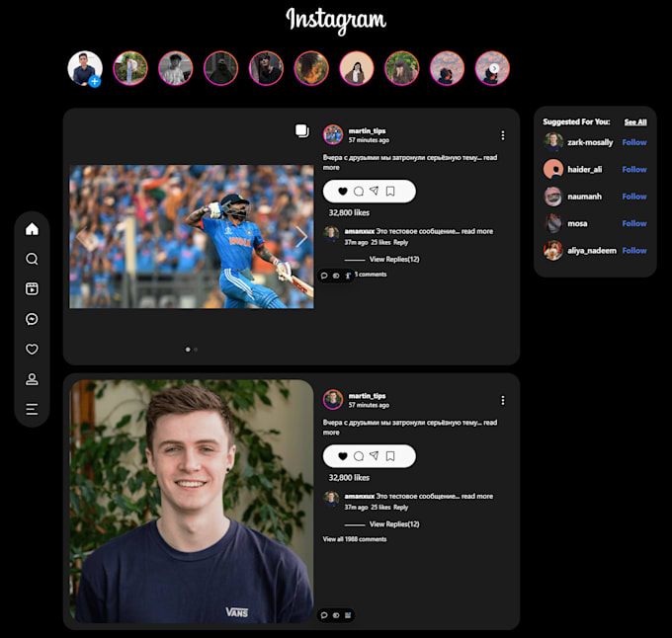View illustrated woman story on beige background
Image resolution: width=672 pixels, height=638 pixels.
[357, 68]
